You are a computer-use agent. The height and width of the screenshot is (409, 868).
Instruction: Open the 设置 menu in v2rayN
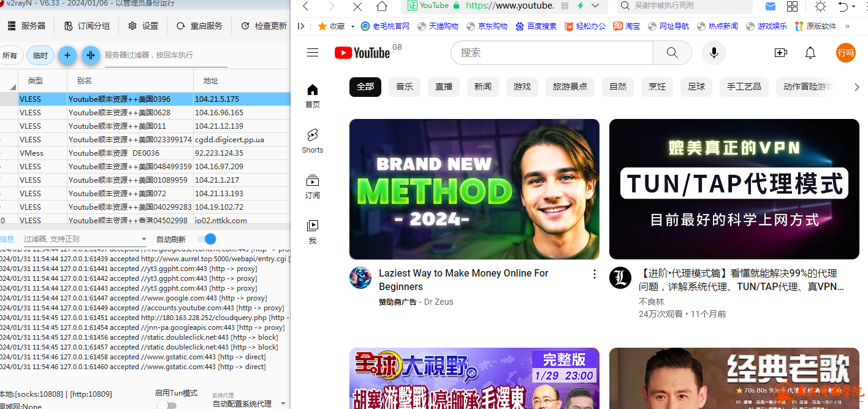coord(143,26)
